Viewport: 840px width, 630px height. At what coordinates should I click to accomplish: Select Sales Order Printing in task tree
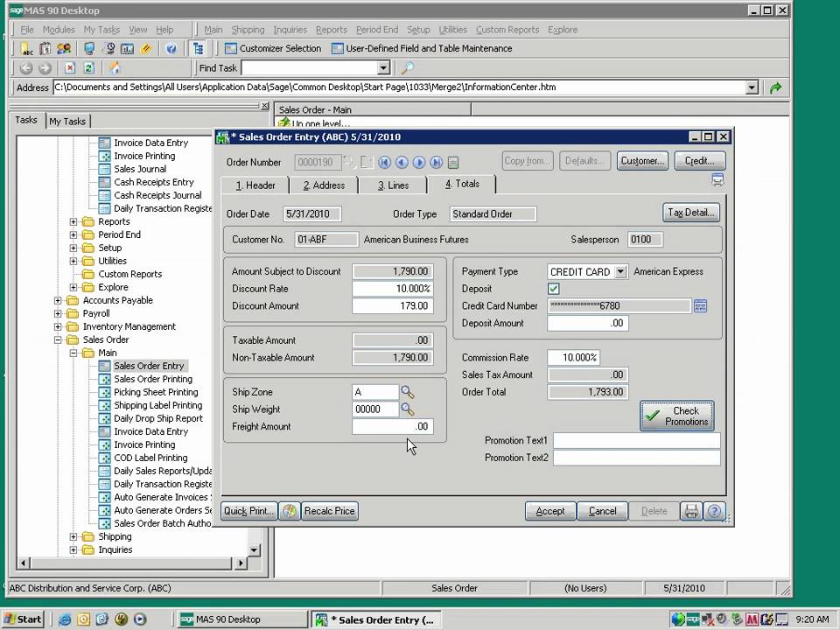[152, 379]
